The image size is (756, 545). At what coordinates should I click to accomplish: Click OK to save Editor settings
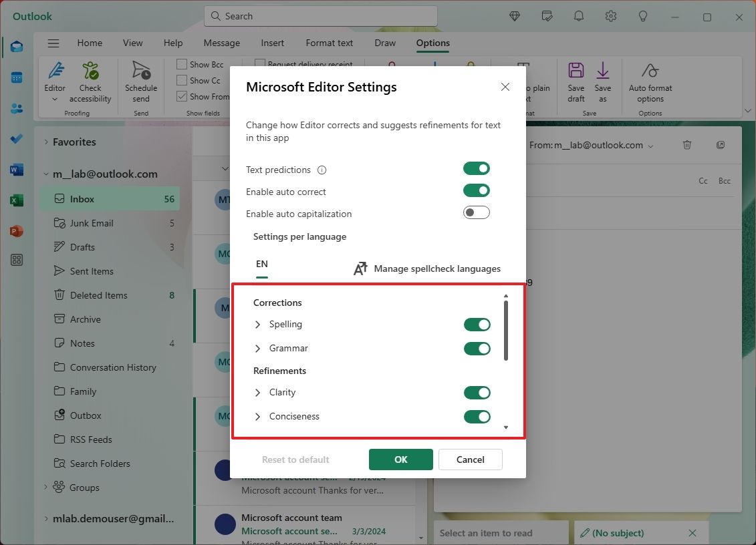click(400, 460)
